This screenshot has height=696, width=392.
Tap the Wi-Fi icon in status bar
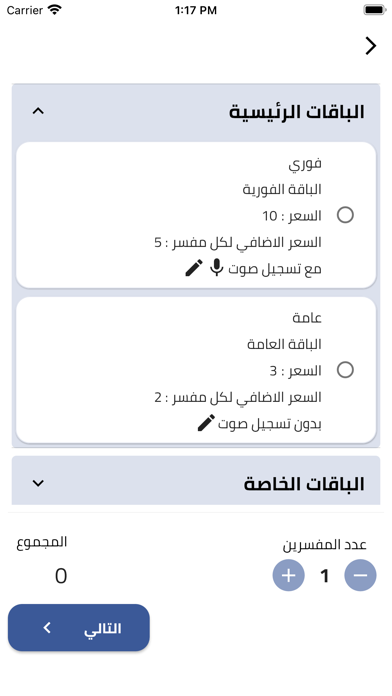pyautogui.click(x=55, y=10)
